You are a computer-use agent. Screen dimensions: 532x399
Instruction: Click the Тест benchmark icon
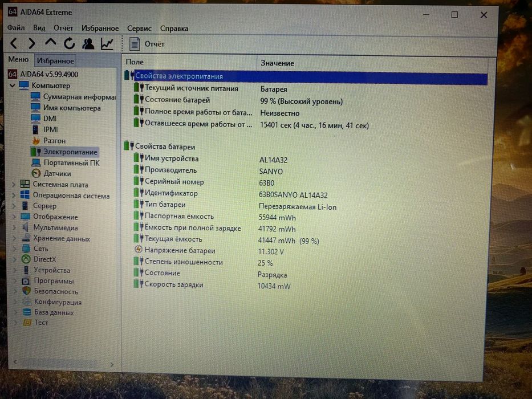27,322
